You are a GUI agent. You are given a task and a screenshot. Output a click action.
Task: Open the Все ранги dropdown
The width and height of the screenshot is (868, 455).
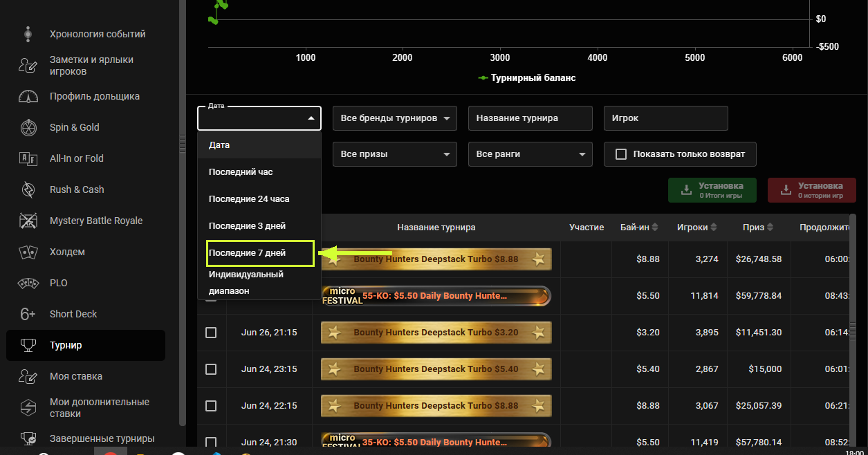coord(530,154)
